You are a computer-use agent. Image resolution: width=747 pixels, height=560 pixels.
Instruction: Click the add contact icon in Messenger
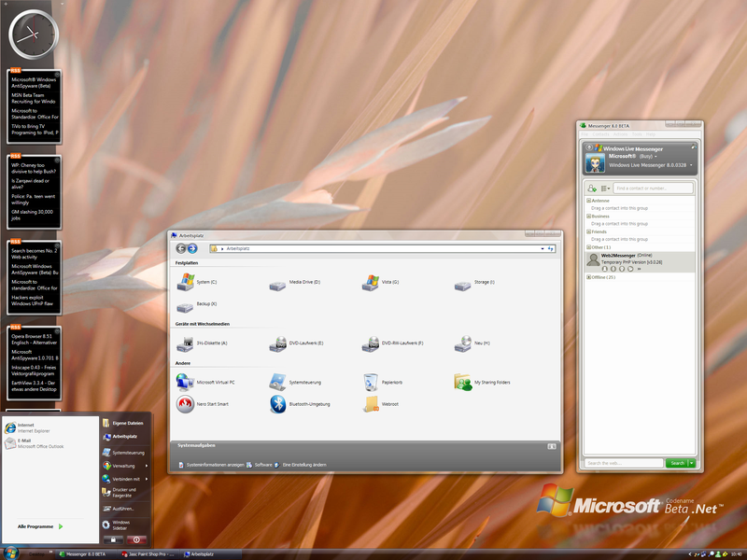point(592,189)
